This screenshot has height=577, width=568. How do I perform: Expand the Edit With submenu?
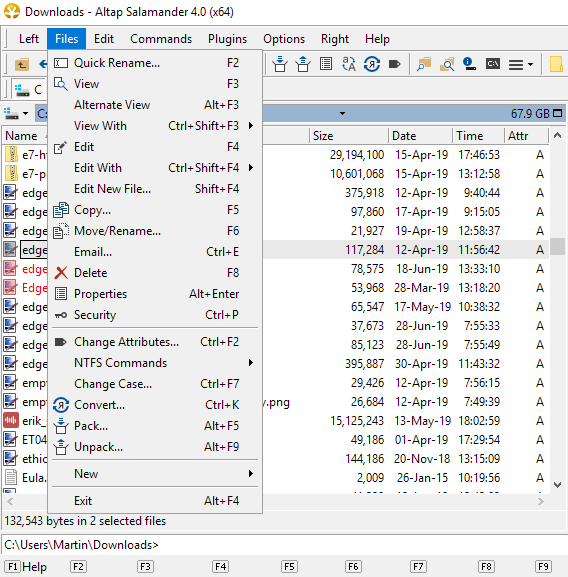click(251, 167)
